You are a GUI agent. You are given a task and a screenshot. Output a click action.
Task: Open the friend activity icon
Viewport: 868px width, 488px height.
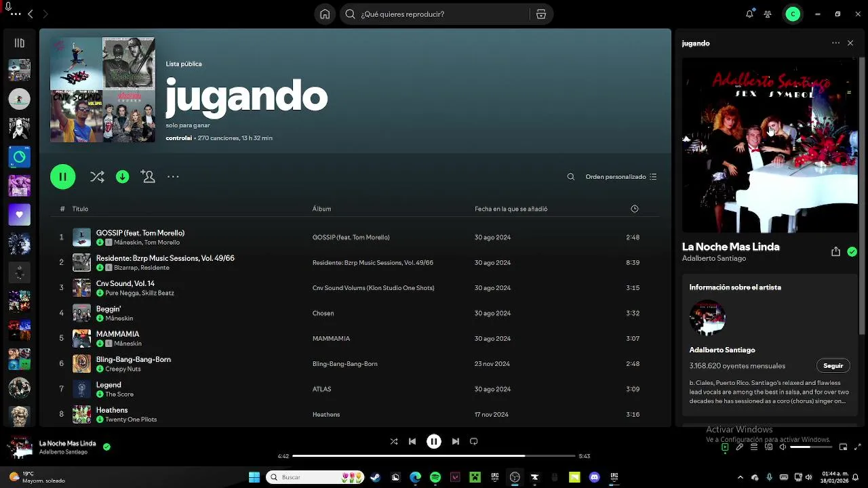click(768, 14)
